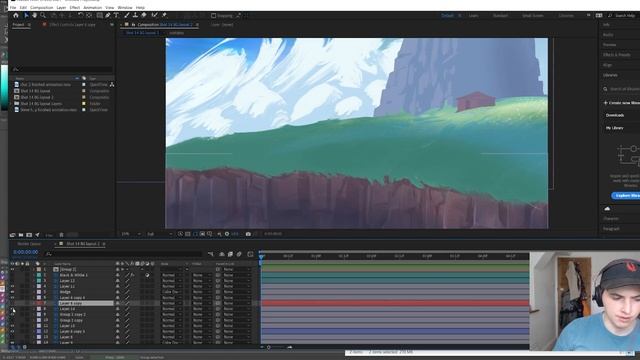The width and height of the screenshot is (640, 360).
Task: Toggle the adjustment layer switch on Black & White 1
Action: pyautogui.click(x=147, y=275)
